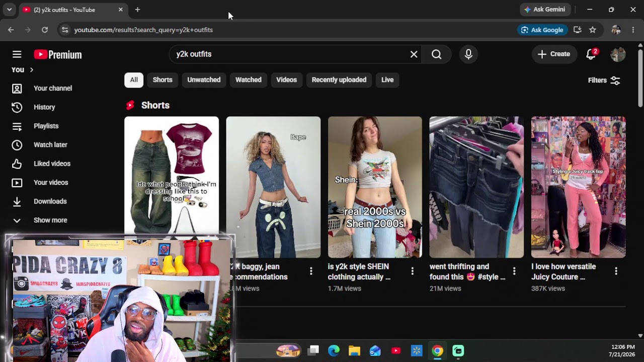Open the Chrome tab search dropdown
Screen dimensions: 644x362
[x=9, y=10]
